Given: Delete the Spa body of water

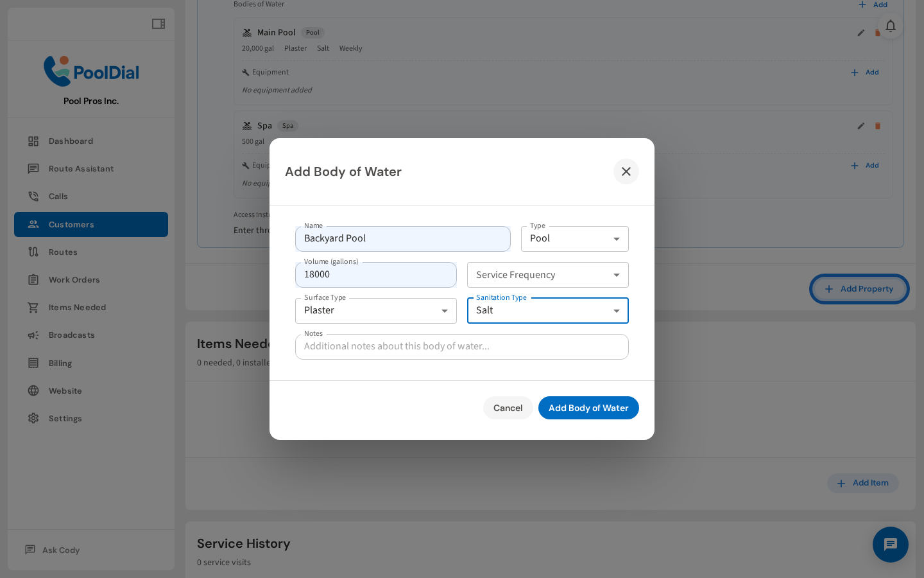Looking at the screenshot, I should pos(877,126).
